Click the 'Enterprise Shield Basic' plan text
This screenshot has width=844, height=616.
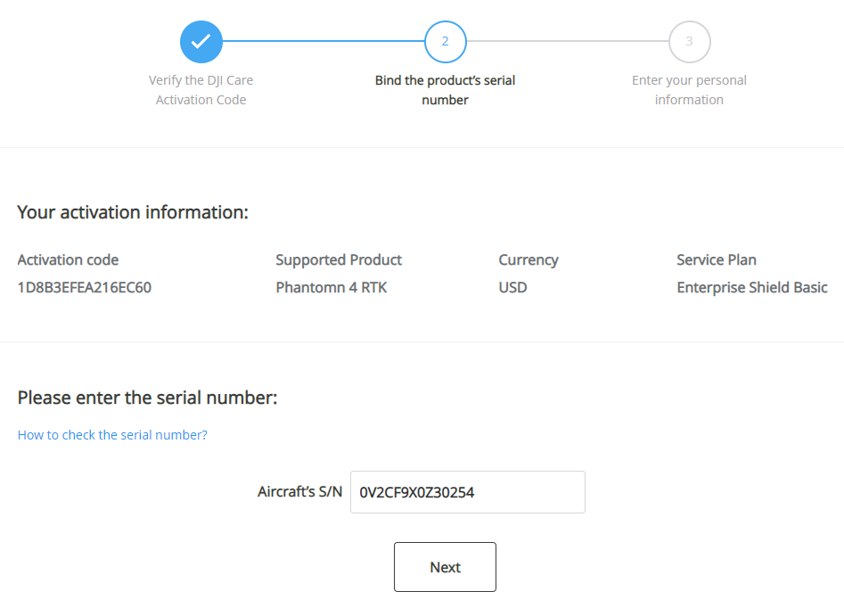[751, 288]
